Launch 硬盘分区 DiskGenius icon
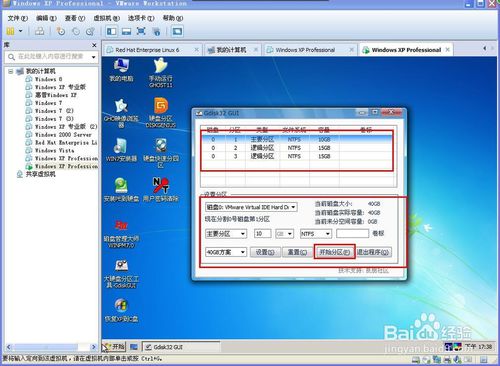Image resolution: width=500 pixels, height=366 pixels. point(161,113)
